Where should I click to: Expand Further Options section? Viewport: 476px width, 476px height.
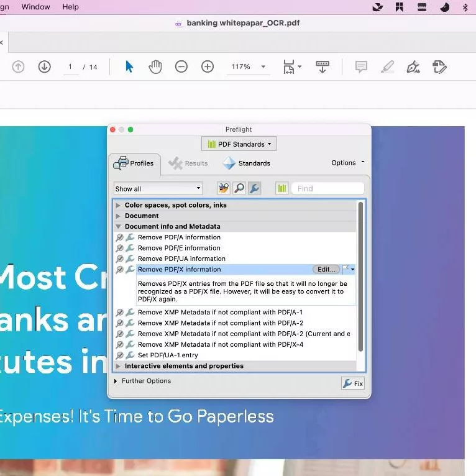[116, 381]
